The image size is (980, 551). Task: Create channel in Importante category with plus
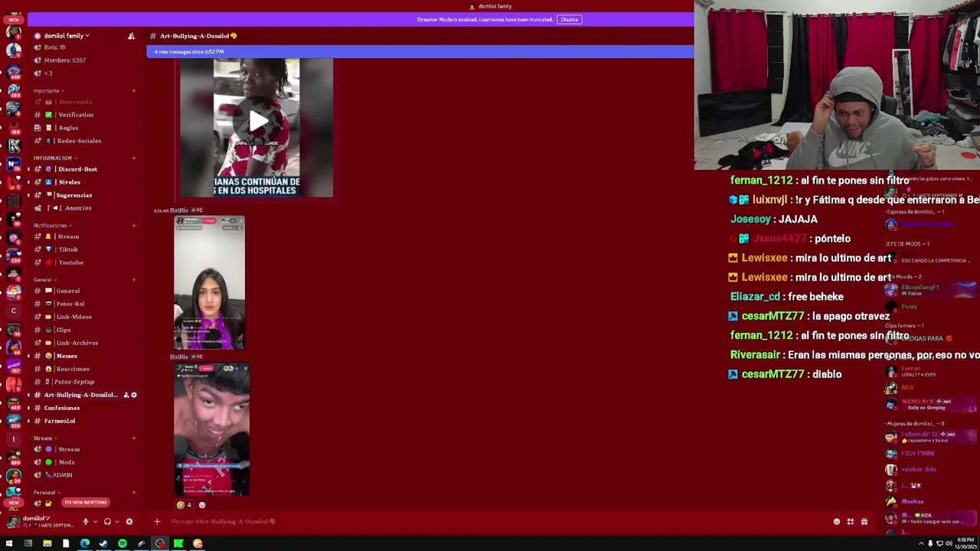coord(133,91)
